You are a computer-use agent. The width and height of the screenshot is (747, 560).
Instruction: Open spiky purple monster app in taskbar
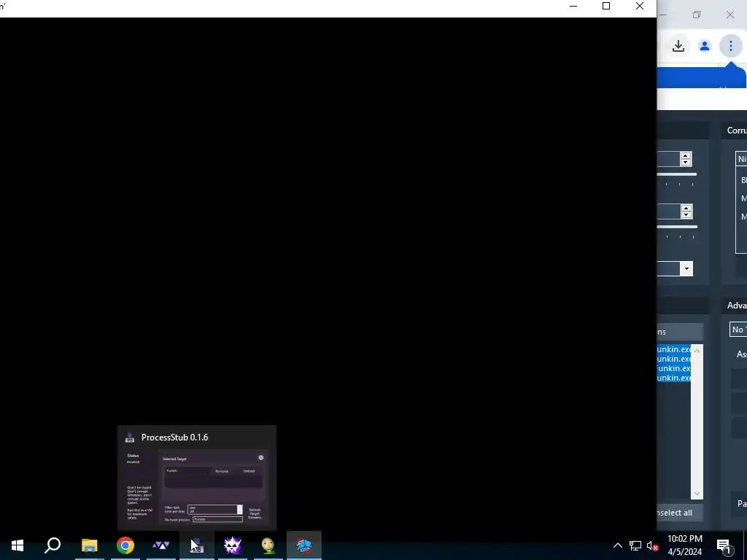(233, 545)
